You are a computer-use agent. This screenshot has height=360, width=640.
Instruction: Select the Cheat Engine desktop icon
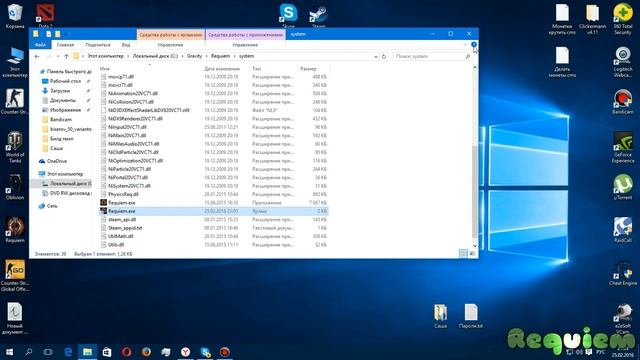[623, 273]
